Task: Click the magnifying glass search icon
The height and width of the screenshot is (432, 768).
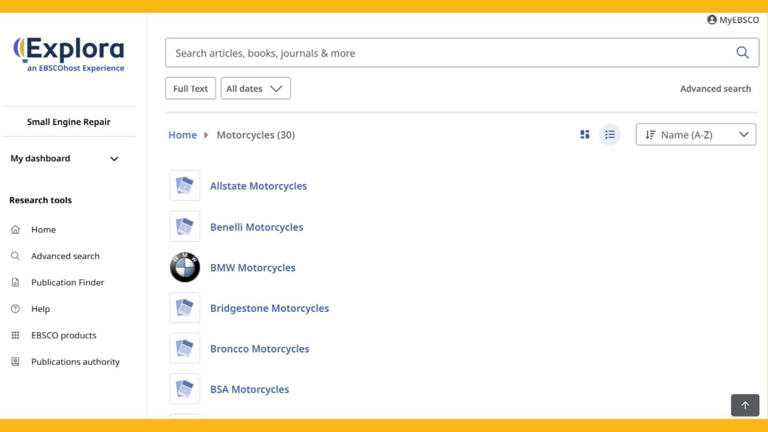Action: point(742,52)
